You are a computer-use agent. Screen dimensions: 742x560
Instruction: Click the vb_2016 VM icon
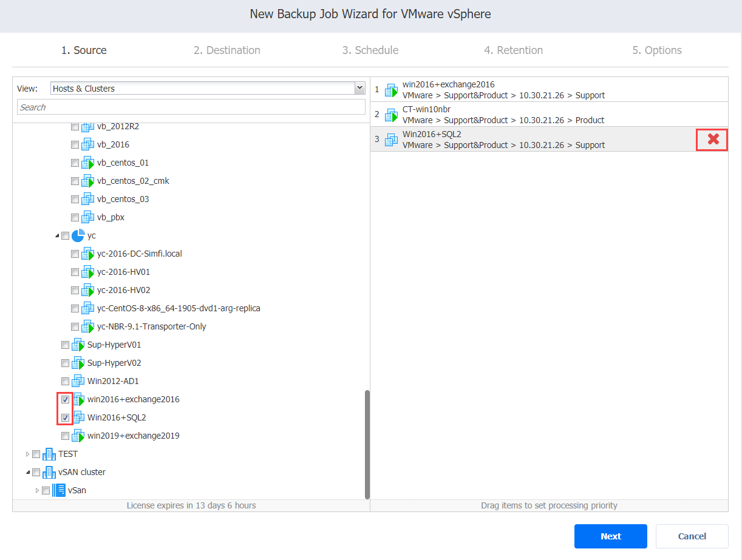coord(87,144)
